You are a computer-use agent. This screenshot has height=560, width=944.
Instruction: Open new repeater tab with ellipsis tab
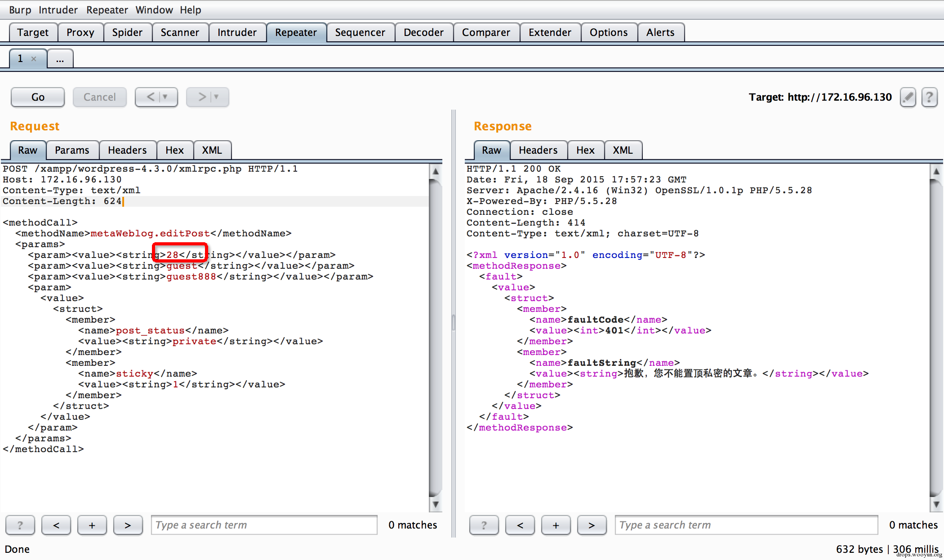coord(60,59)
